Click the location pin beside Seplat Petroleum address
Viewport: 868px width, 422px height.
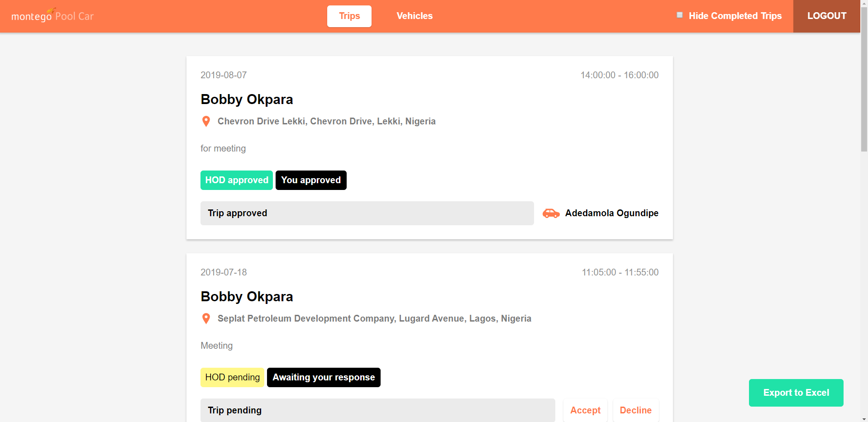[x=206, y=318]
